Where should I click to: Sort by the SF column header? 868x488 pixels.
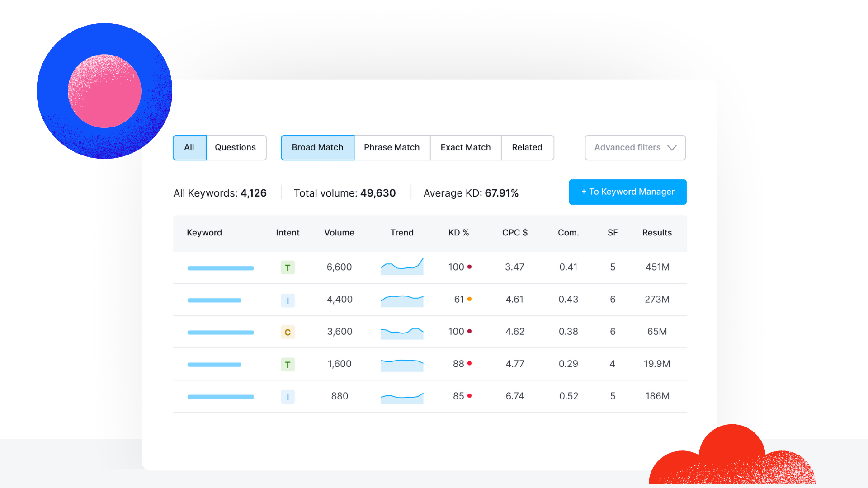point(613,233)
